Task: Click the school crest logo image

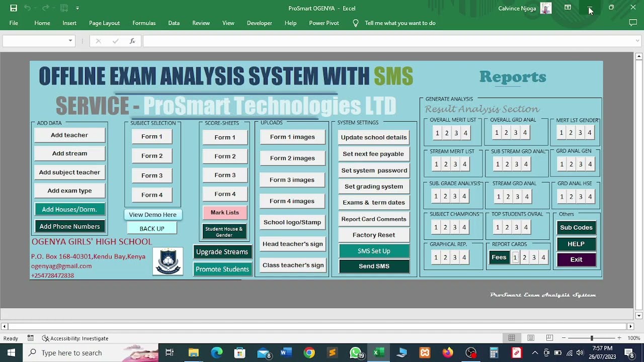Action: click(168, 261)
